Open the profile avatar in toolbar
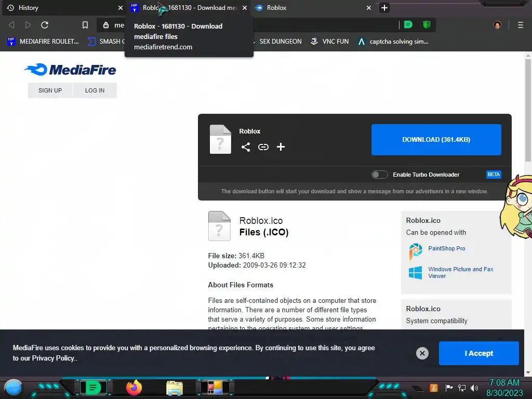Viewport: 532px width, 399px height. (x=497, y=25)
